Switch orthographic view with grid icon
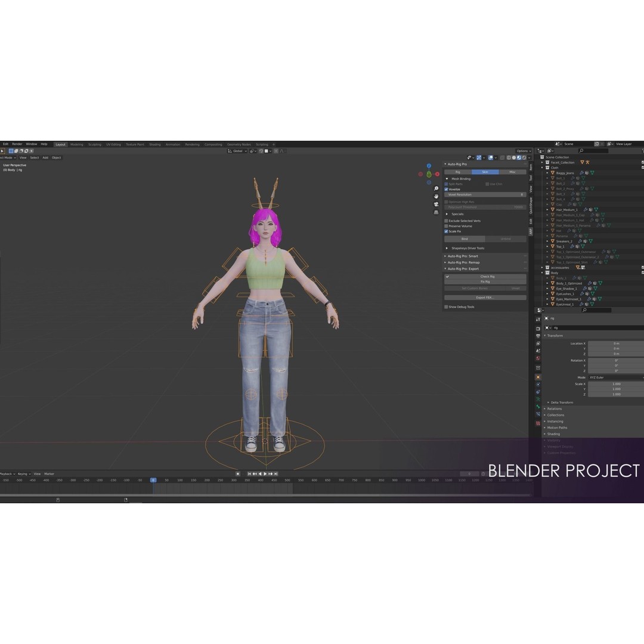The height and width of the screenshot is (644, 644). click(x=436, y=212)
